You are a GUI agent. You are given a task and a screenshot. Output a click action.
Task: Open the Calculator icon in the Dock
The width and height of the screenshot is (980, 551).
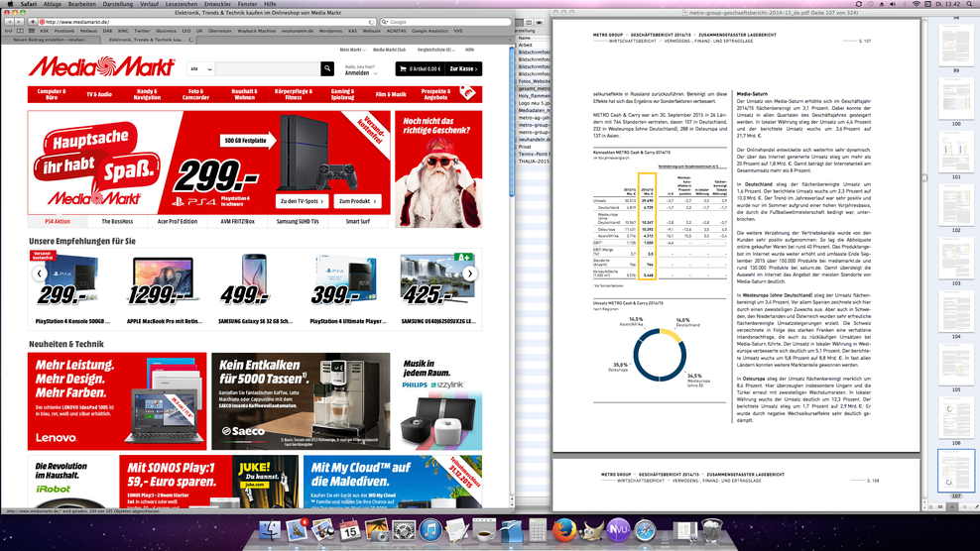538,530
